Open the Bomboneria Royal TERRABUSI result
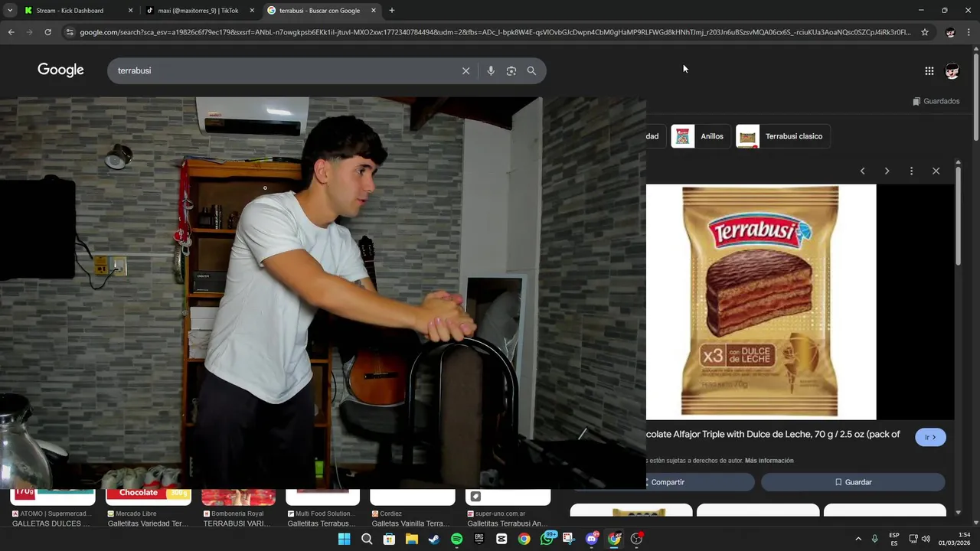Screen dimensions: 980x551 [238, 518]
